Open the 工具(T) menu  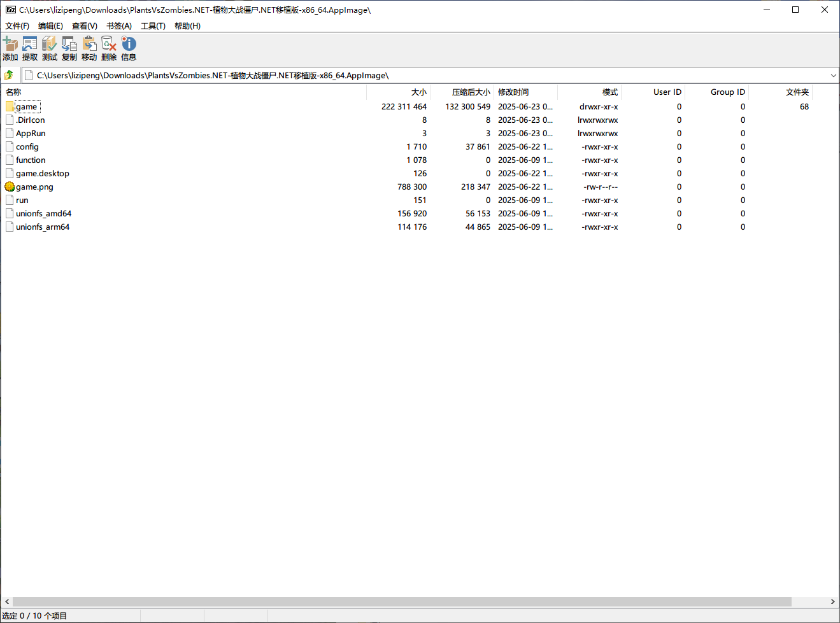tap(153, 26)
